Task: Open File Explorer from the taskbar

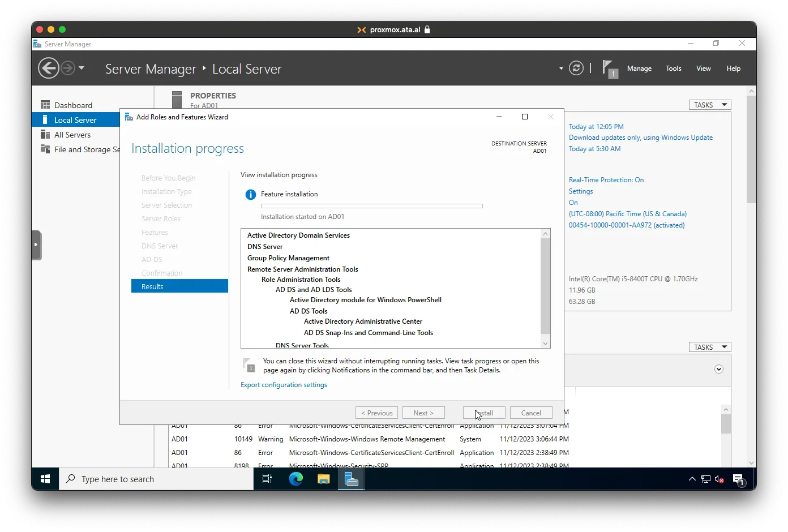Action: [x=323, y=479]
